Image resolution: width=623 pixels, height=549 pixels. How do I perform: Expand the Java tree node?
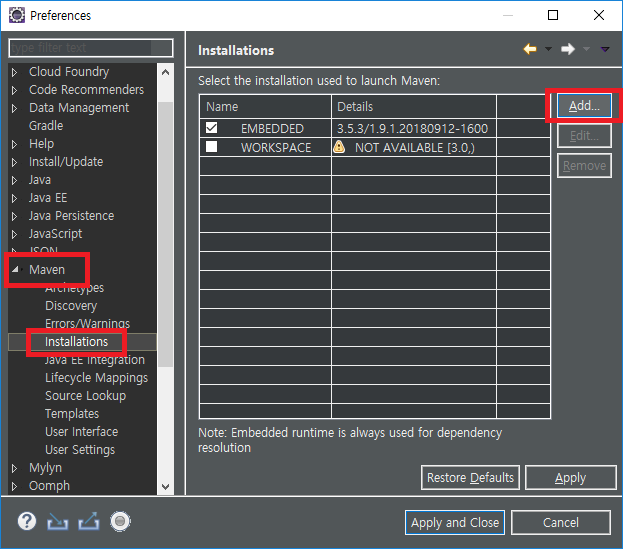click(15, 180)
